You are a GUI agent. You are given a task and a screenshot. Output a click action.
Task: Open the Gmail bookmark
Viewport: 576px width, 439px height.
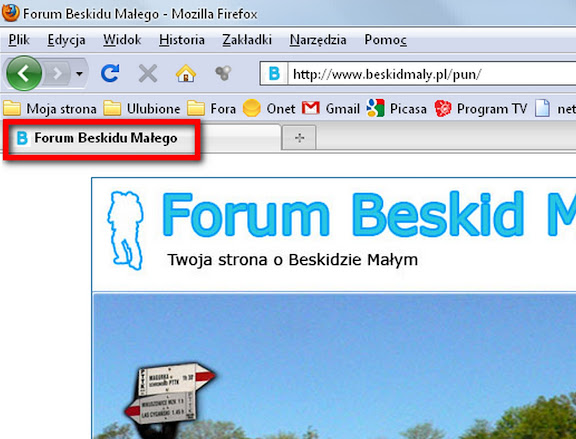(331, 108)
